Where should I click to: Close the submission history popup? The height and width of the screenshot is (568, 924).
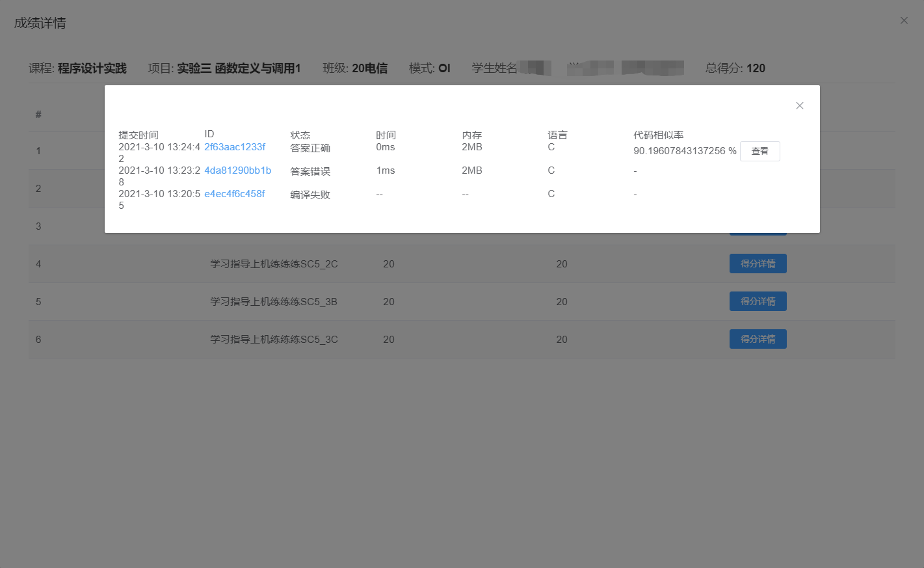[x=800, y=105]
